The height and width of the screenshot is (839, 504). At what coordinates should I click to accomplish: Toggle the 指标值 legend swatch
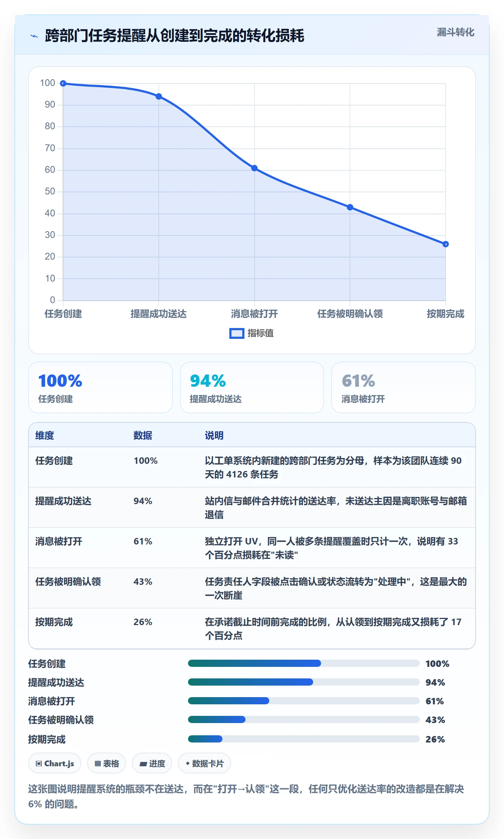point(237,333)
